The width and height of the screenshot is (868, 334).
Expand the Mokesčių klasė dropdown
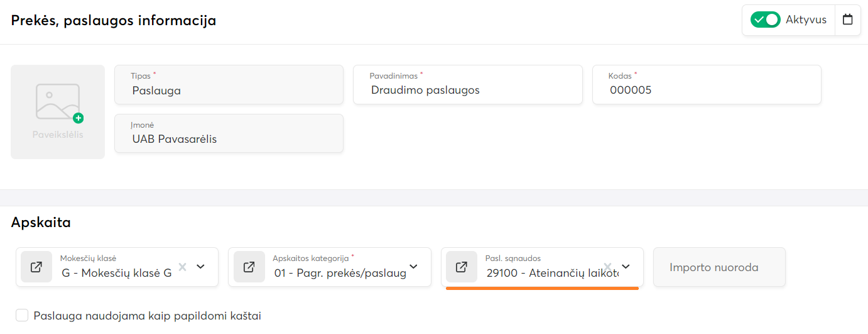pos(201,267)
